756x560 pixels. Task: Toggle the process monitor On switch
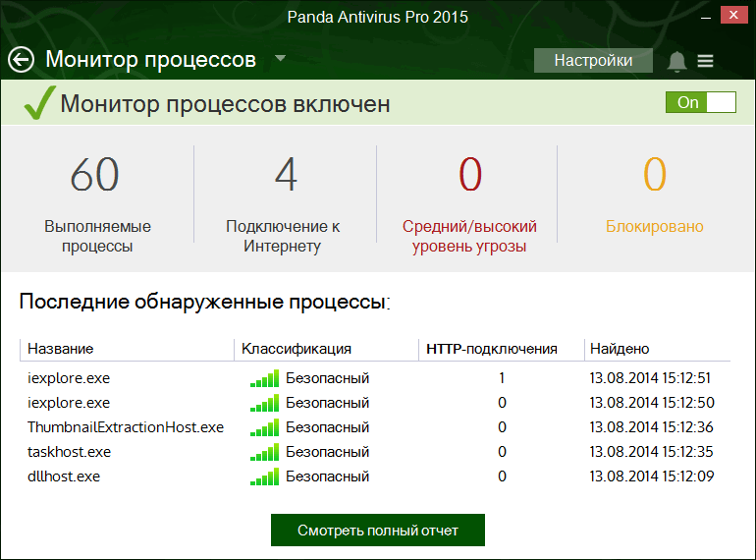(x=701, y=102)
